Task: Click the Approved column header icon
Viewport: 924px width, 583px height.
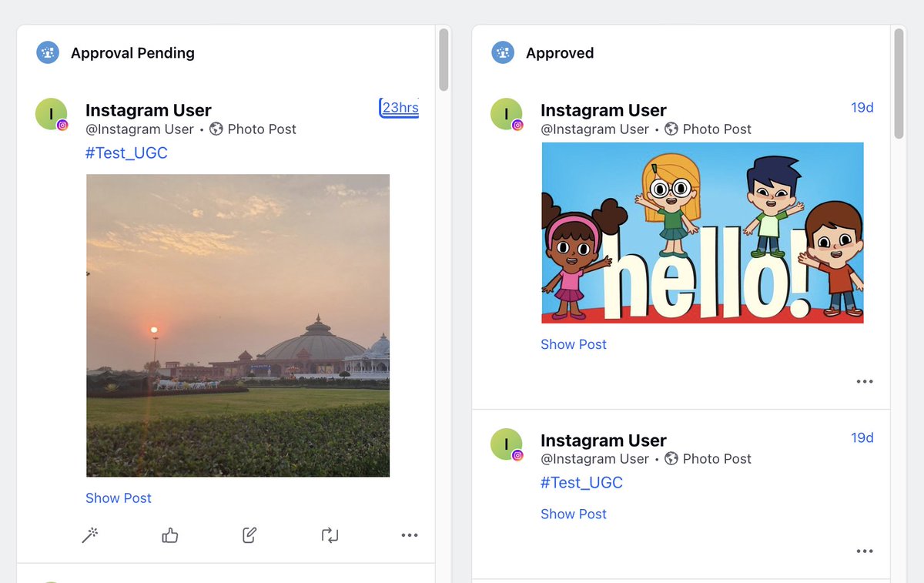Action: tap(503, 53)
